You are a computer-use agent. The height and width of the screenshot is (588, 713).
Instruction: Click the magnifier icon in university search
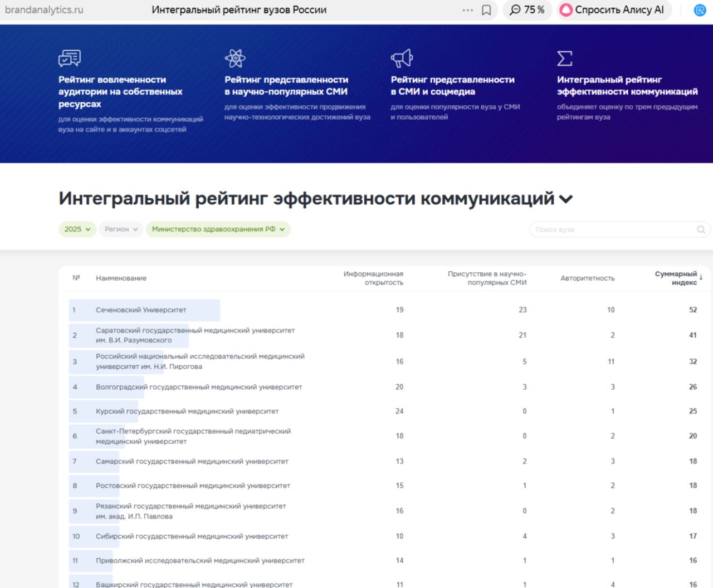point(701,229)
